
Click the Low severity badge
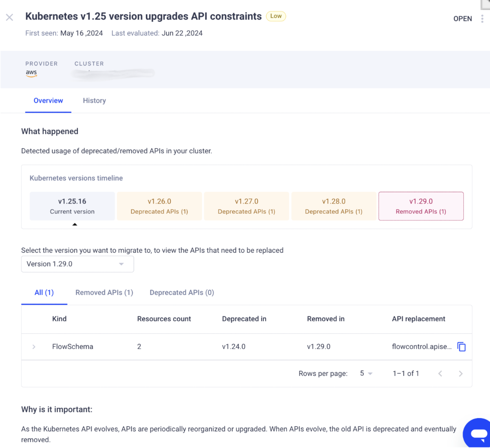click(x=276, y=16)
